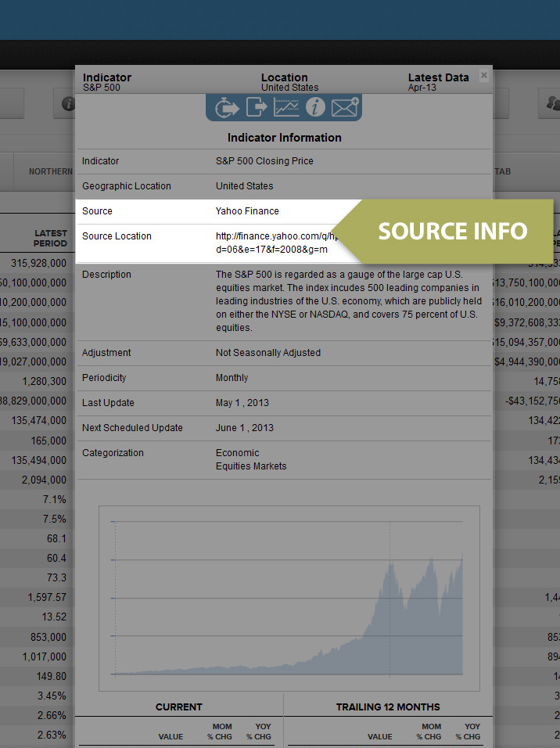Click the 7.5% cell in background
The width and height of the screenshot is (560, 748).
[x=55, y=519]
